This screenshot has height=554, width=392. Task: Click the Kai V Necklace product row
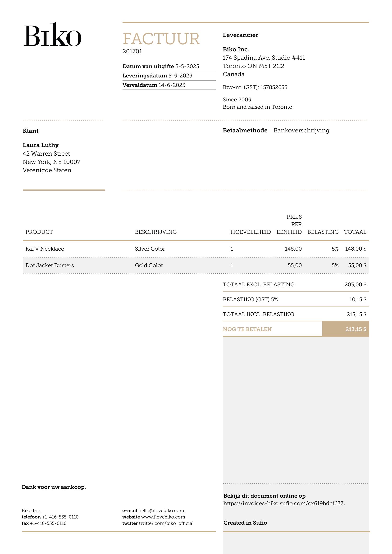tap(196, 249)
